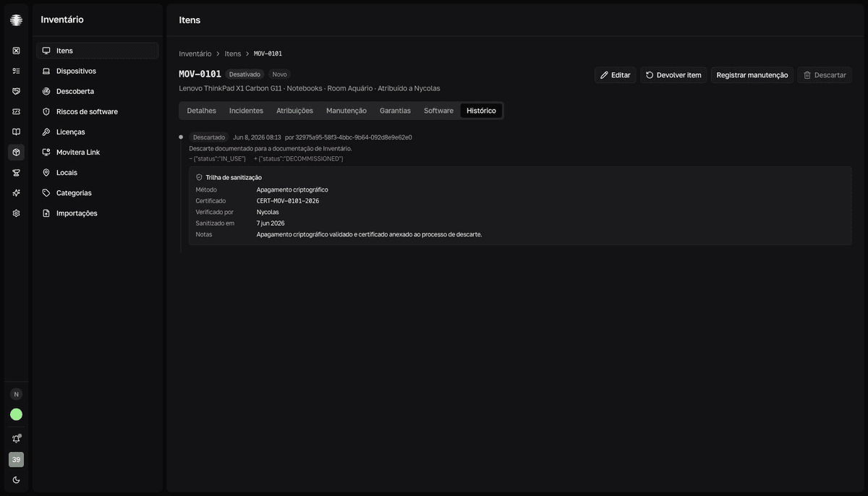Viewport: 868px width, 496px height.
Task: Open Locais in the sidebar
Action: coord(98,172)
